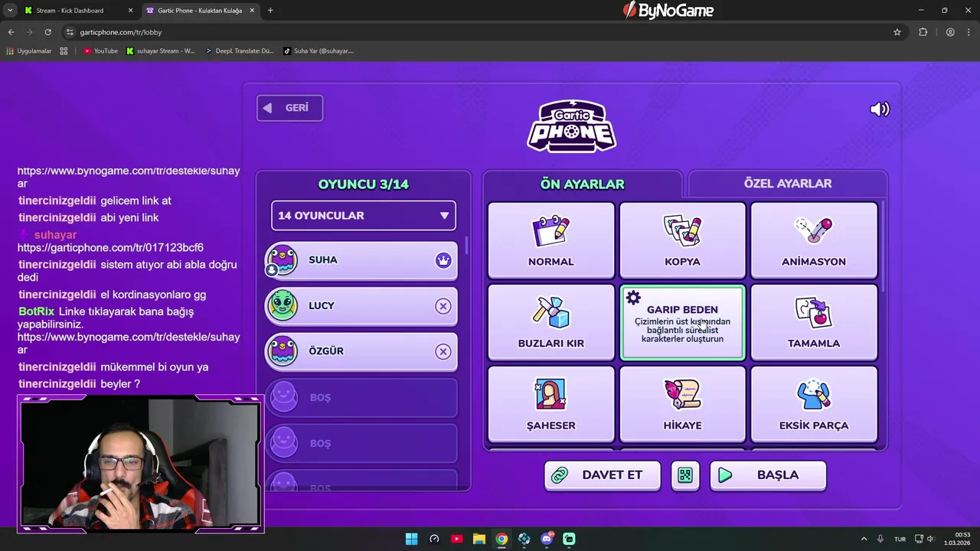Open the Chrome profile menu

(950, 32)
